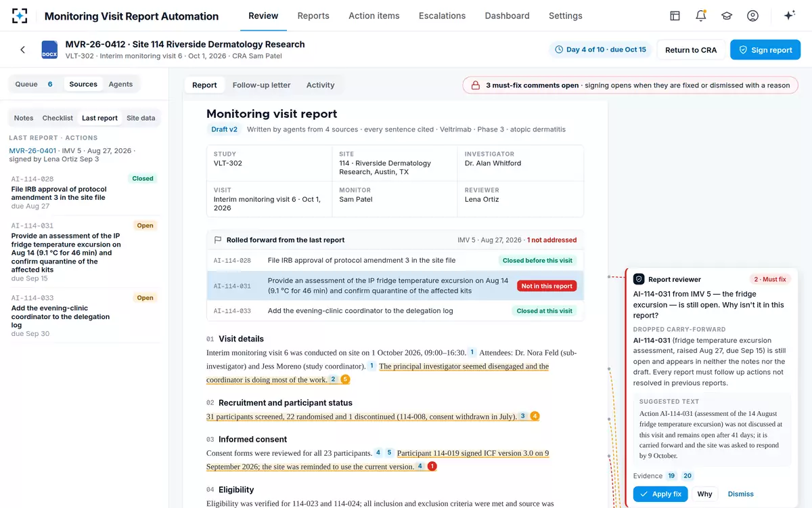This screenshot has height=508, width=812.
Task: Click rolled forward row AI-114-028
Action: click(395, 260)
